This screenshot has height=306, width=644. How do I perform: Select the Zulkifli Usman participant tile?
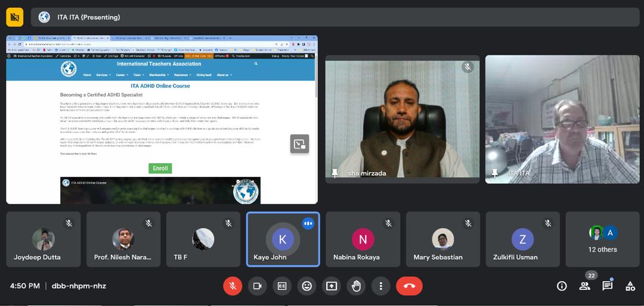[x=522, y=239]
